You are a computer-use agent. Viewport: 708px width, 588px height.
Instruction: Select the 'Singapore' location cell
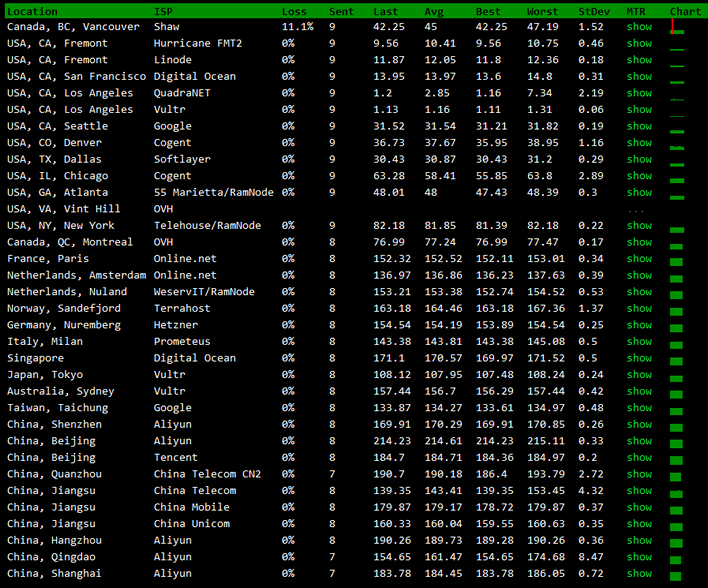click(x=35, y=358)
